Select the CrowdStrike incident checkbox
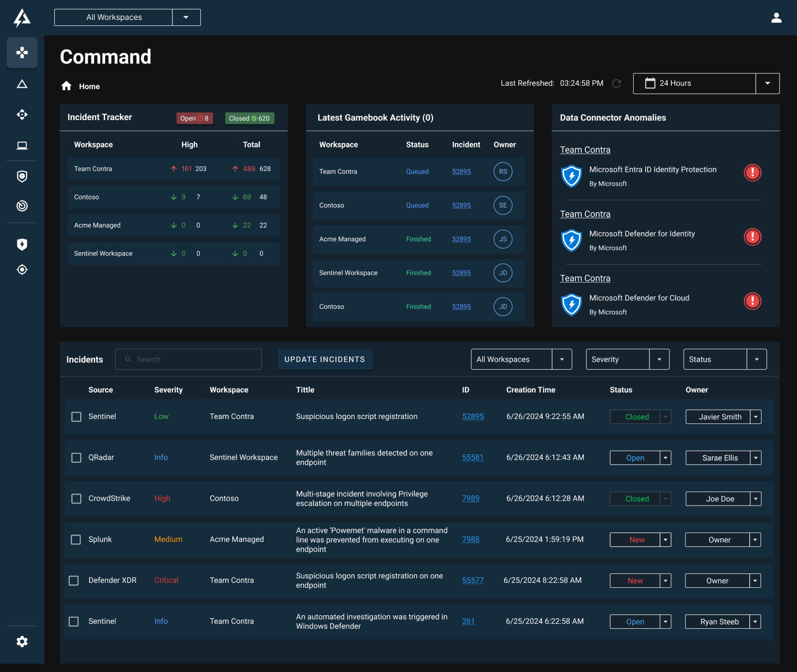Screen dimensions: 797x672 [x=76, y=499]
